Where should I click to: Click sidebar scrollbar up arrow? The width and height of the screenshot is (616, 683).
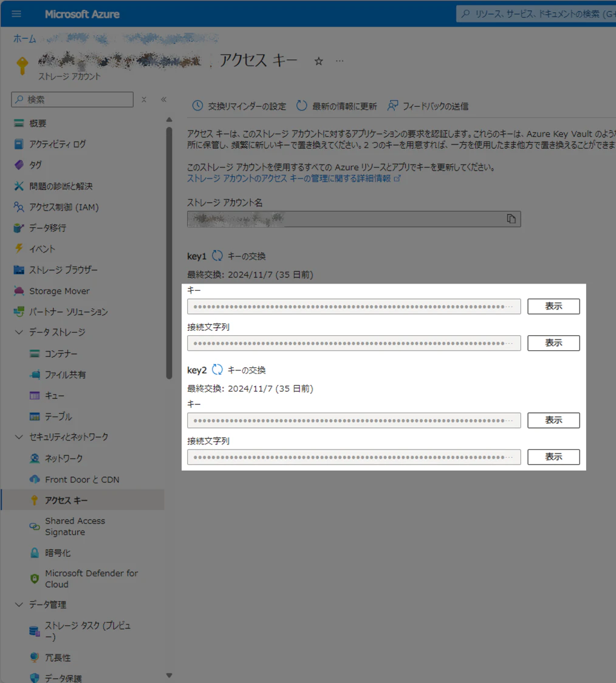pos(169,120)
